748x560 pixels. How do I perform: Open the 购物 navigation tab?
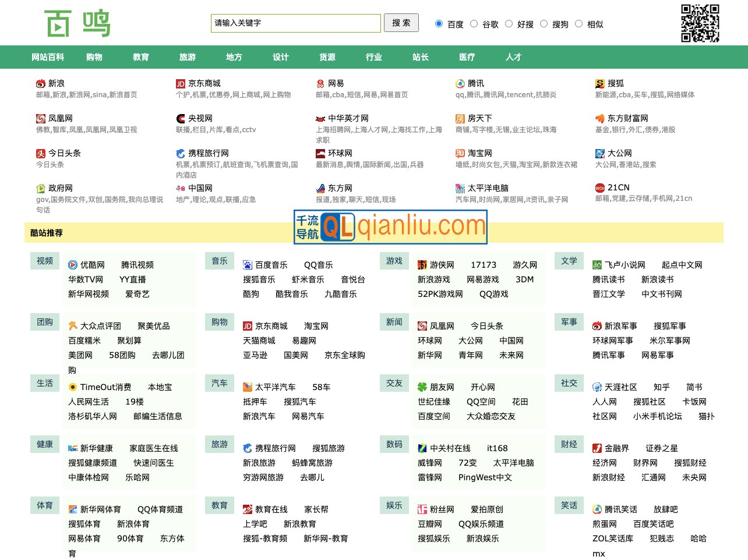click(x=94, y=57)
